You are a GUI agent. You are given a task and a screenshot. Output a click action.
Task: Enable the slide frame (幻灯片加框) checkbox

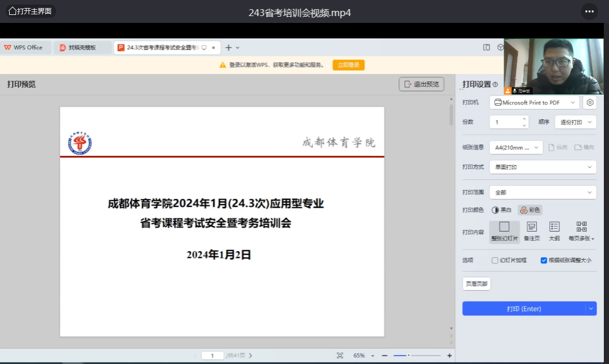(495, 260)
